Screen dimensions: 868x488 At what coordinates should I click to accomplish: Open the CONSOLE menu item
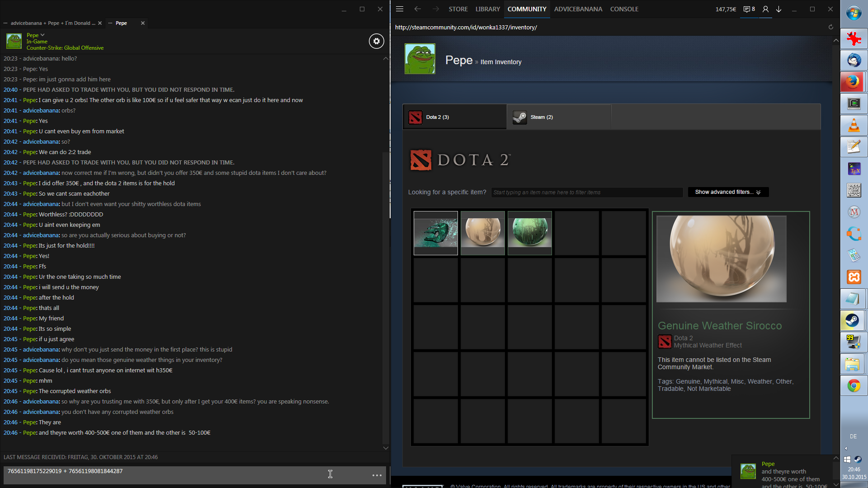pos(624,9)
